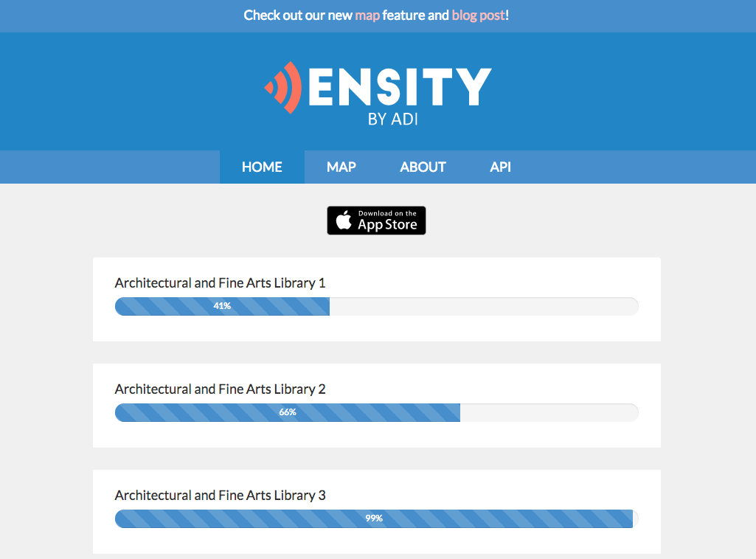Viewport: 756px width, 559px height.
Task: Click the Apple logo on App Store badge
Action: click(x=344, y=221)
